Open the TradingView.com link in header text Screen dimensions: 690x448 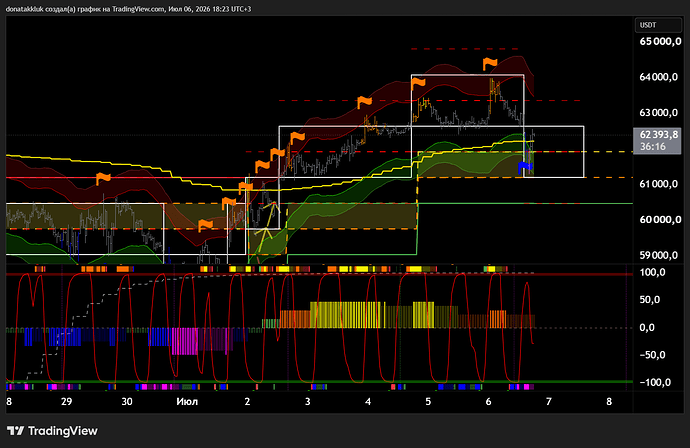[138, 9]
